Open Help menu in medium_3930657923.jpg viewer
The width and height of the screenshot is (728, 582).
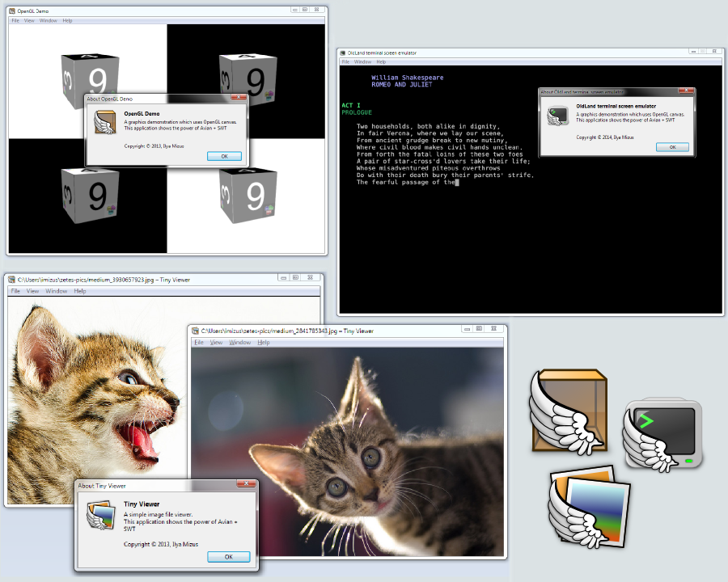coord(80,291)
